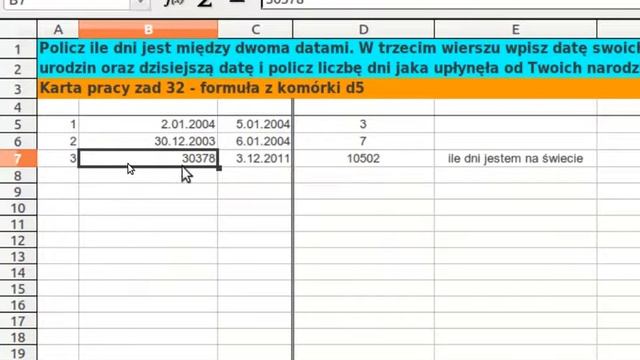Image resolution: width=640 pixels, height=360 pixels.
Task: Click cell A6 containing number 2
Action: (x=58, y=141)
